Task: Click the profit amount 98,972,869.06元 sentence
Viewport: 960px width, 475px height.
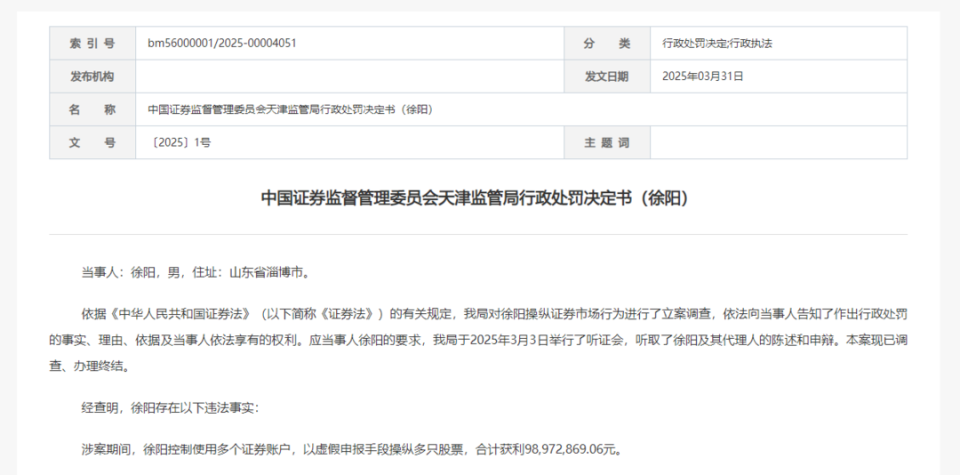Action: 353,450
